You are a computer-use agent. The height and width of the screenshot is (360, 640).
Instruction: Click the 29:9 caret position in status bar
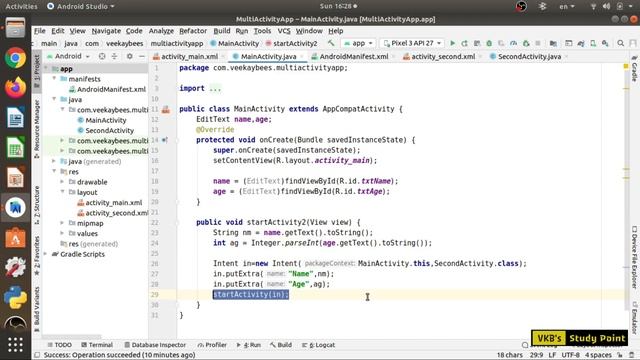click(536, 355)
